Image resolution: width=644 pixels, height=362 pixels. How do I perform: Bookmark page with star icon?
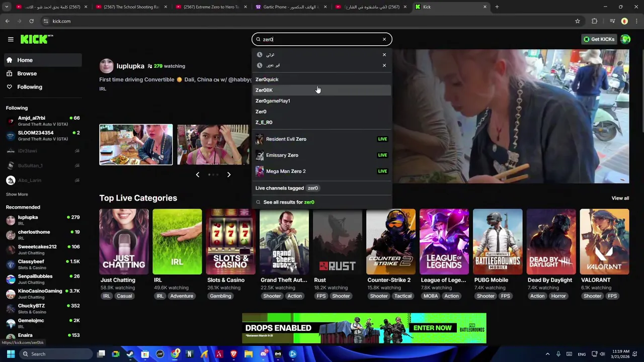578,21
